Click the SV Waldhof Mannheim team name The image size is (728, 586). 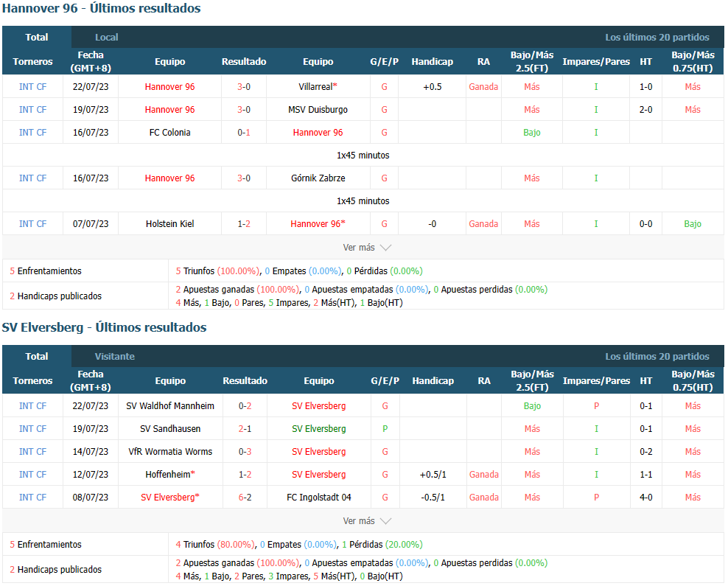pyautogui.click(x=170, y=406)
